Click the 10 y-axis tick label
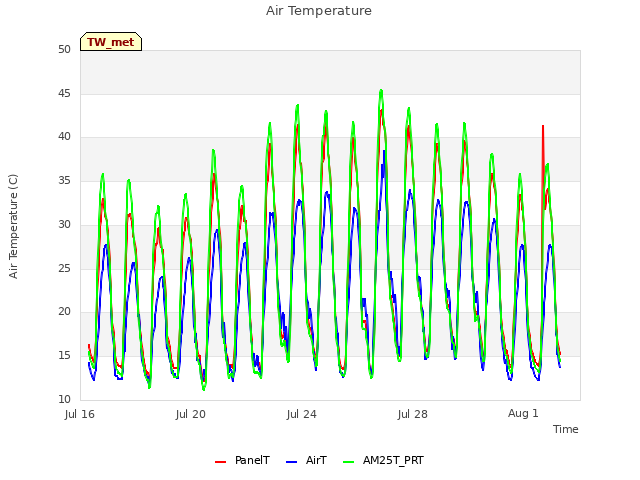The width and height of the screenshot is (640, 480). coord(64,399)
